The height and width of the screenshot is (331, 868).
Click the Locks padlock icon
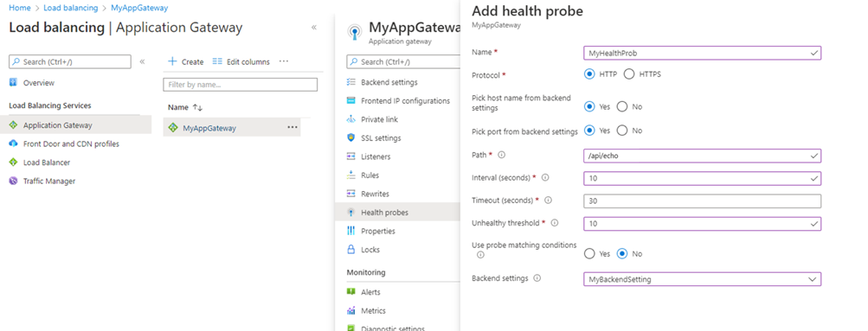click(x=350, y=249)
